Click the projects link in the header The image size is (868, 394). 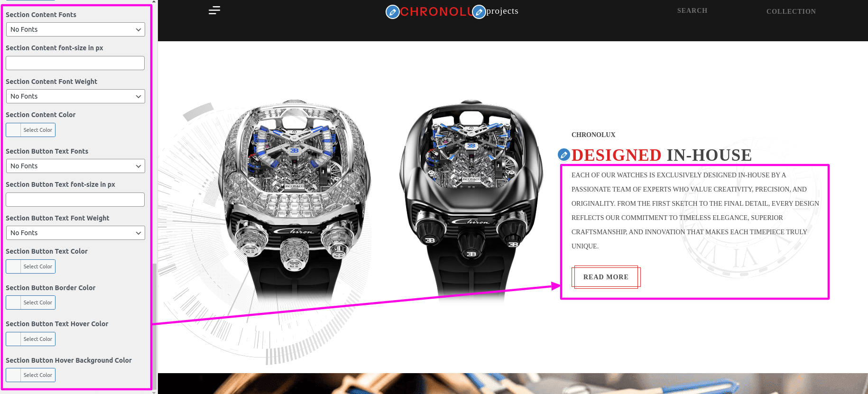[502, 11]
